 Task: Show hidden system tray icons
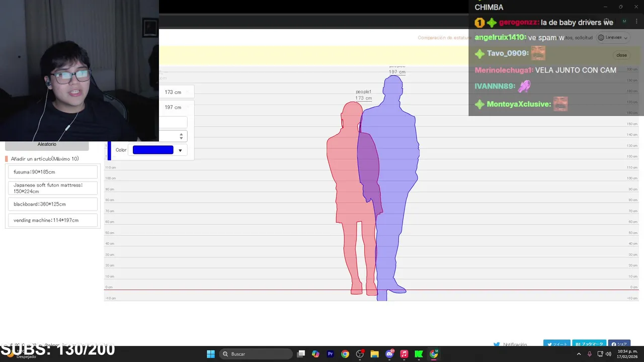point(579,354)
